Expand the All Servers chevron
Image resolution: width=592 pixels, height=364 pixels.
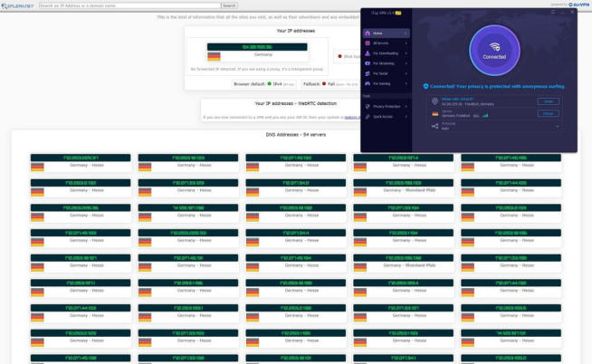406,43
